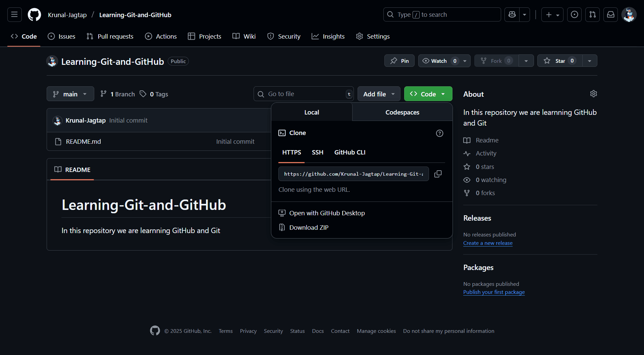The width and height of the screenshot is (644, 355).
Task: Open the repository Settings tab
Action: tap(373, 36)
